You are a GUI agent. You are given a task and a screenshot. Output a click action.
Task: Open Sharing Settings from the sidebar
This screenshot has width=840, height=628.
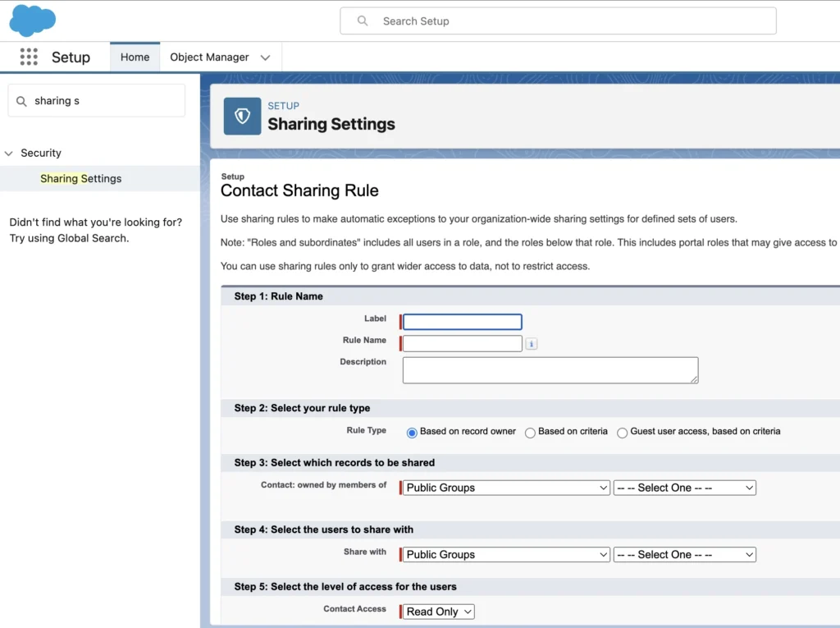pos(80,178)
